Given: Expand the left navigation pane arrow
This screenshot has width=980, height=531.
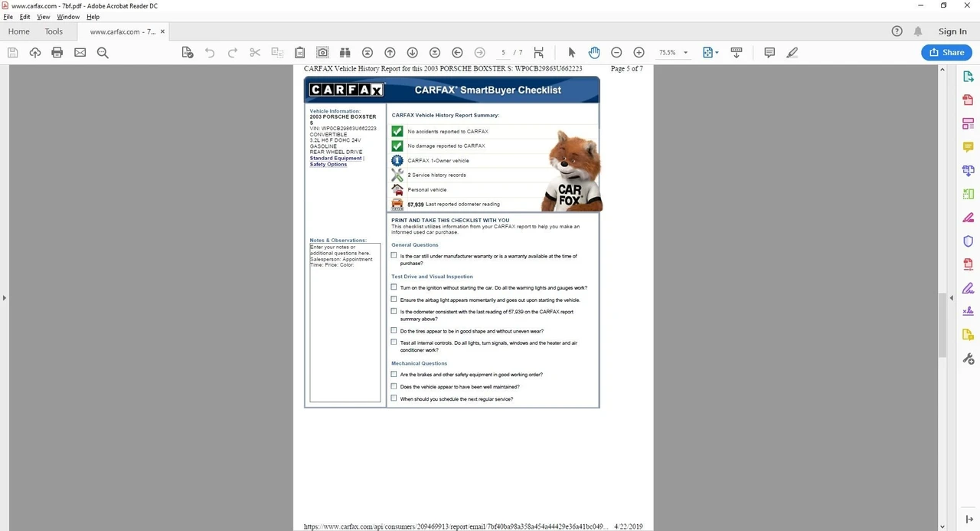Looking at the screenshot, I should point(4,297).
